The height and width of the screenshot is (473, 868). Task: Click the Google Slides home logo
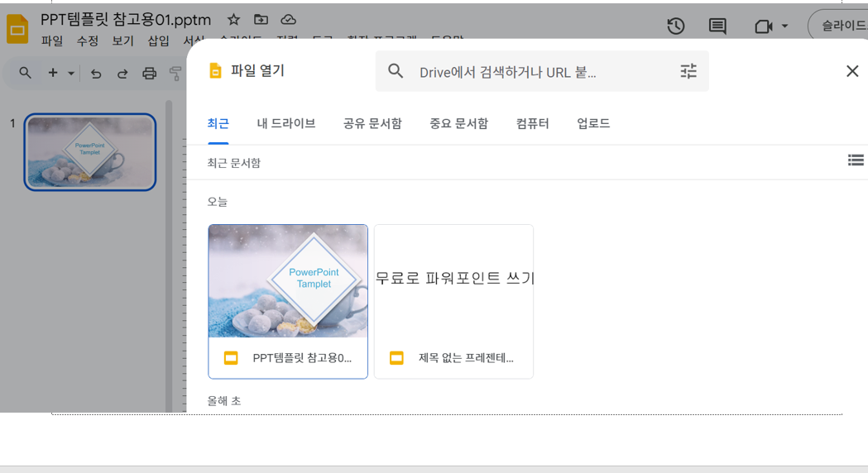tap(17, 29)
